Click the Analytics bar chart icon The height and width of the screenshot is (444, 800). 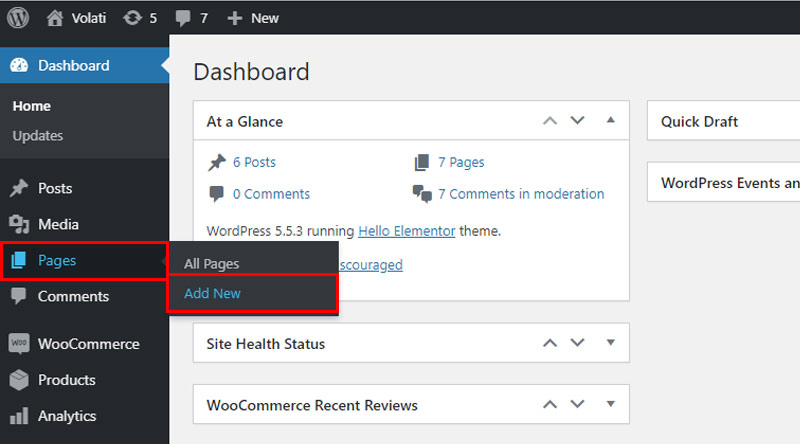(19, 416)
